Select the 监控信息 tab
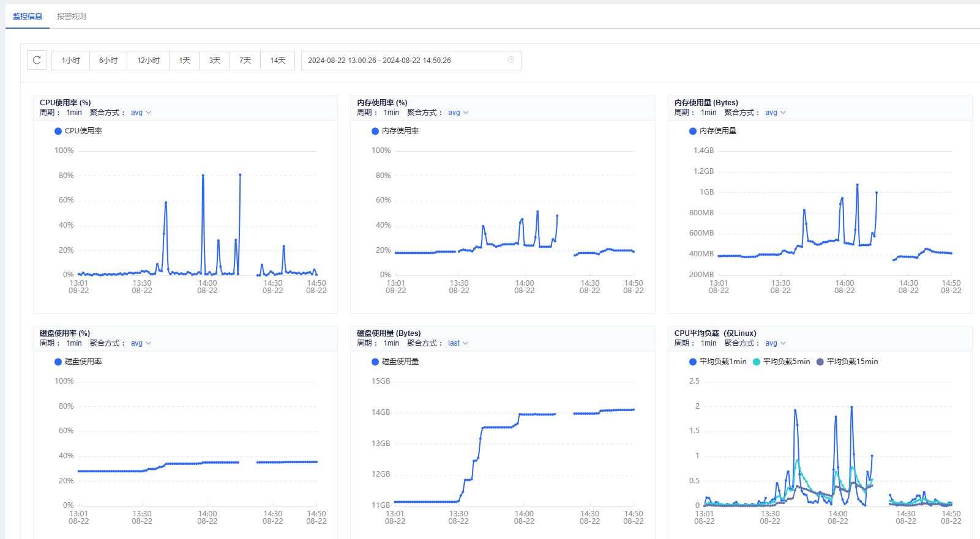The width and height of the screenshot is (980, 539). (x=28, y=17)
